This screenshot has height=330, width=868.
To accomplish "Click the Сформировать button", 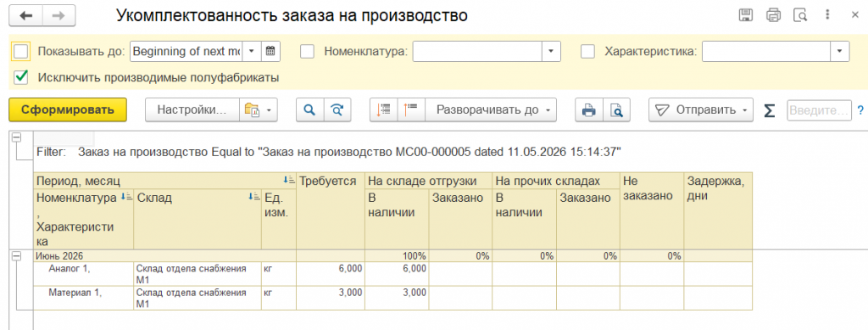I will click(68, 109).
